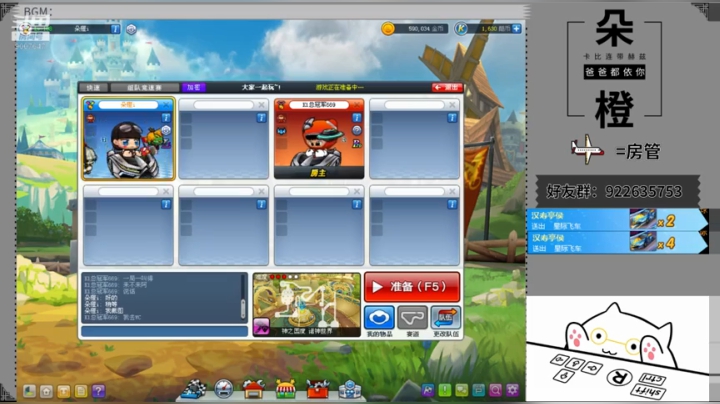Click the first 汉寿亭侯 gift notification x2
This screenshot has height=404, width=720.
(x=617, y=219)
